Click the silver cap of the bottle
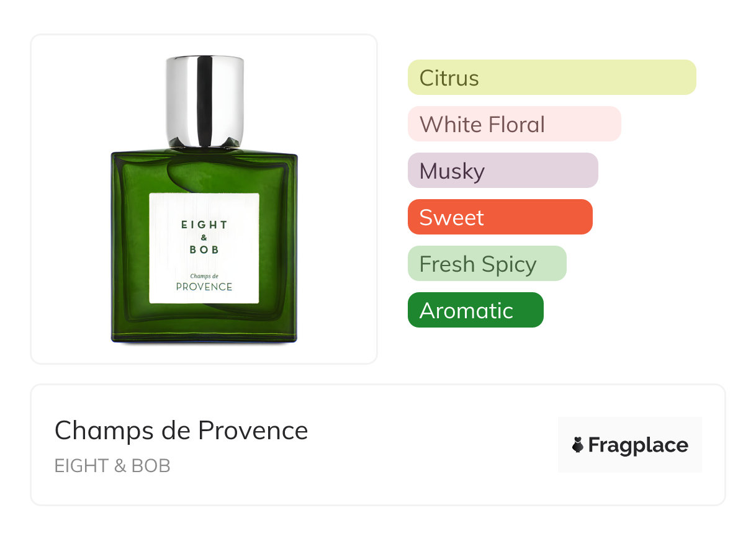 point(205,102)
